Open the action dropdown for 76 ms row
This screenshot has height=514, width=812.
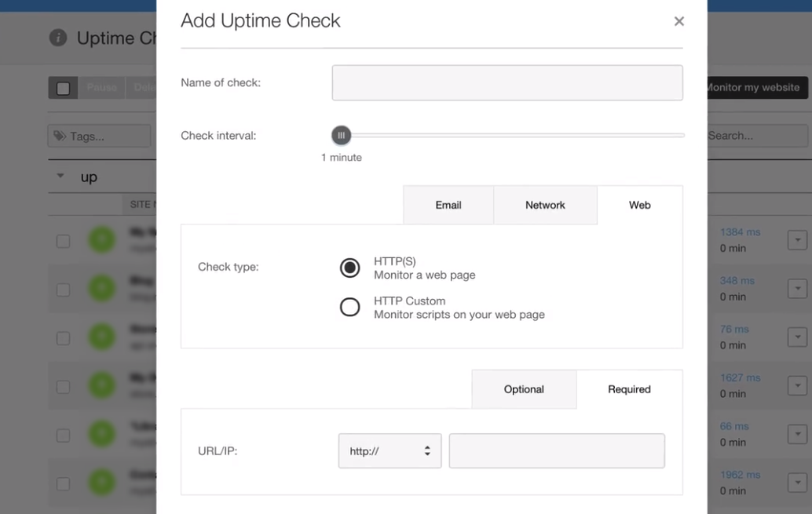(798, 337)
